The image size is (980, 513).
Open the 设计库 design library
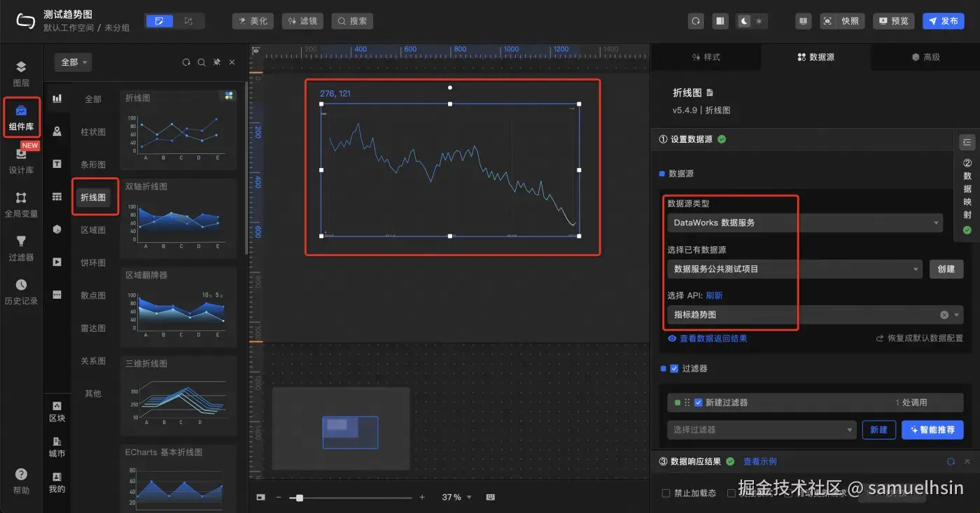pos(21,160)
